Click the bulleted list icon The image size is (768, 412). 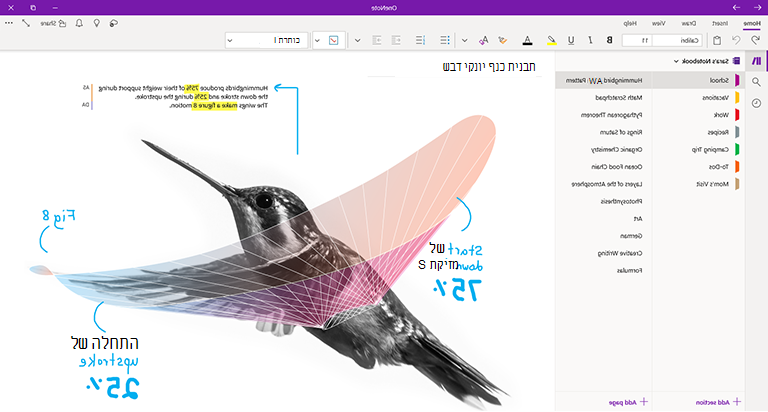pos(445,40)
